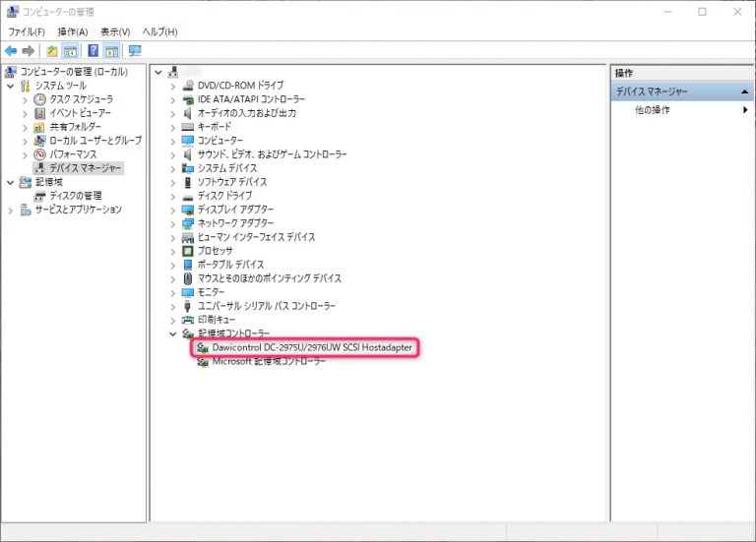Screen dimensions: 756x542
Task: Click the ユニバーサル シリアル バス コントローラー icon
Action: (x=188, y=306)
